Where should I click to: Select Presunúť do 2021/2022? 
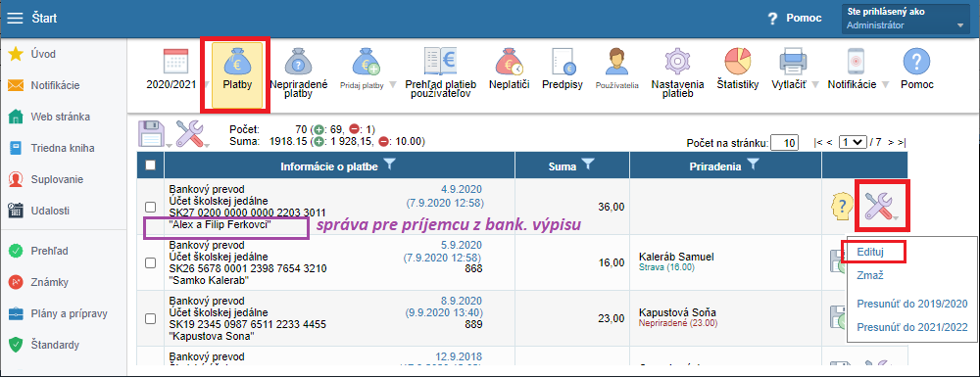pos(911,327)
